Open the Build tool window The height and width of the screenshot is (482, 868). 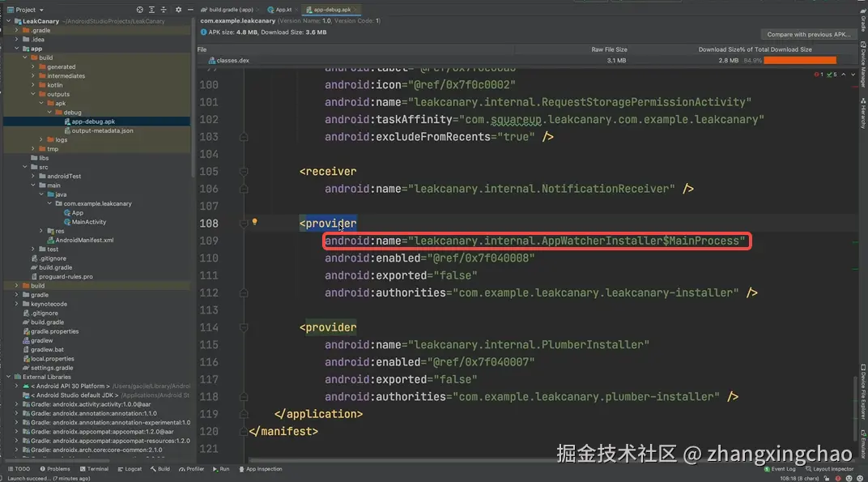(160, 469)
